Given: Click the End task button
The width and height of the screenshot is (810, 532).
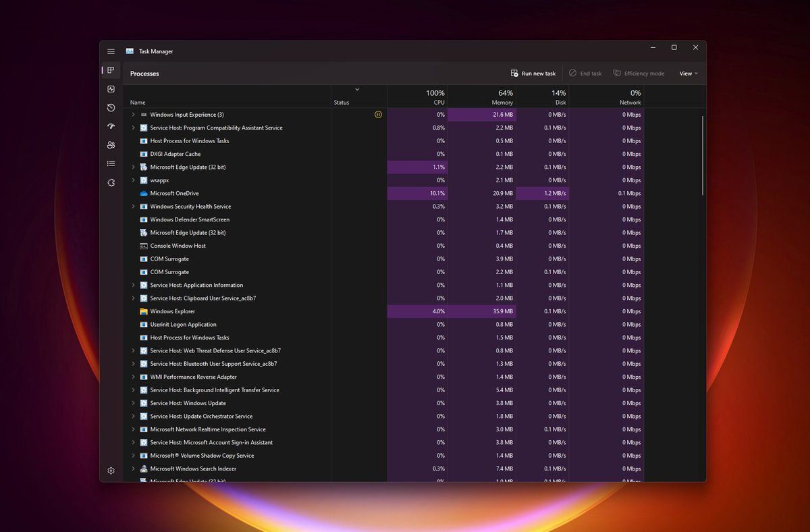Looking at the screenshot, I should point(585,74).
